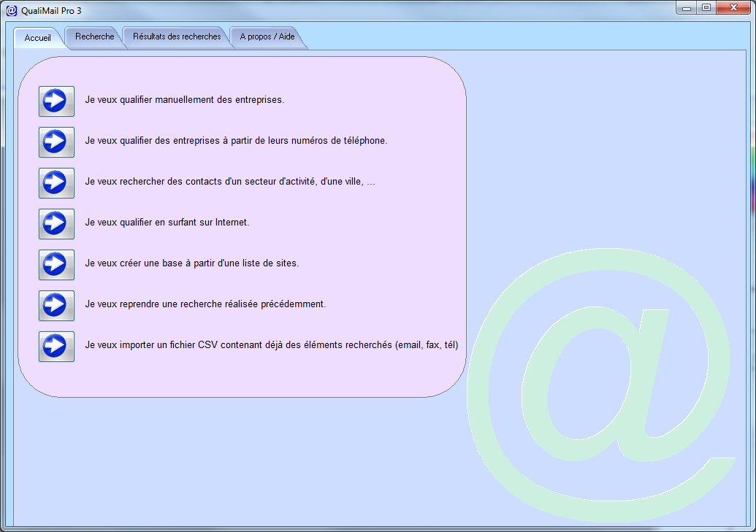Select text 'Je veux qualifier manuellement des entreprises.'
The height and width of the screenshot is (532, 756).
pyautogui.click(x=185, y=100)
